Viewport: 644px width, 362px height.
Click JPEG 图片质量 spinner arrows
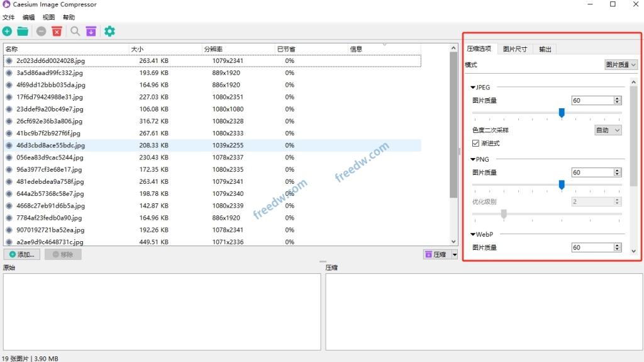[617, 100]
